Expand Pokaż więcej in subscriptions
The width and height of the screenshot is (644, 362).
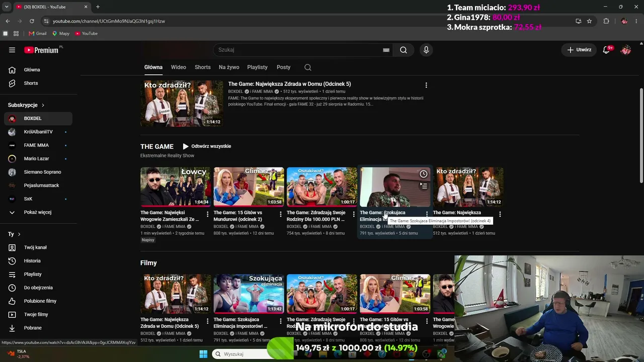point(38,212)
